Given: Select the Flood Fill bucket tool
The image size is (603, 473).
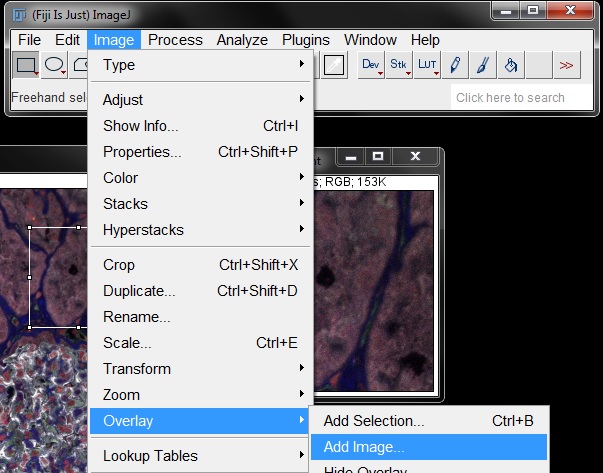Looking at the screenshot, I should click(510, 66).
